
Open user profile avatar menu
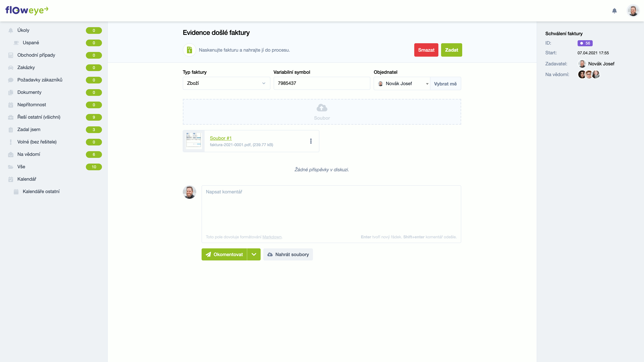point(633,11)
